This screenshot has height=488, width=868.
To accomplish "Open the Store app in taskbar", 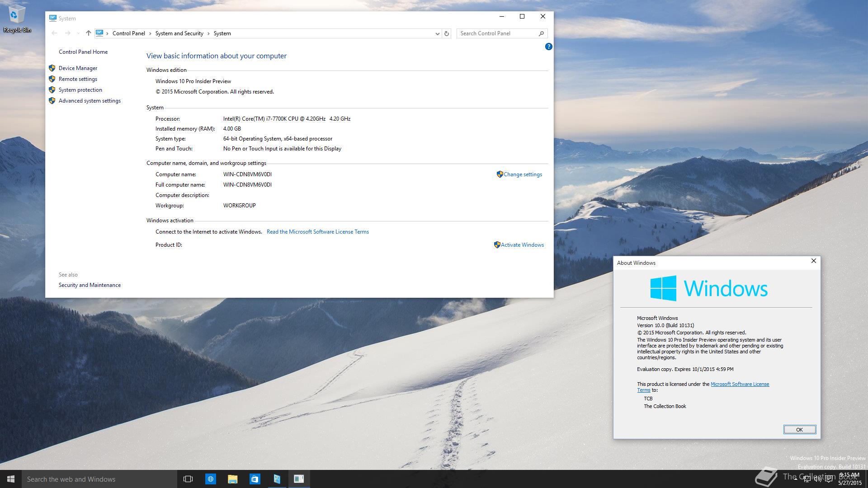I will [255, 479].
